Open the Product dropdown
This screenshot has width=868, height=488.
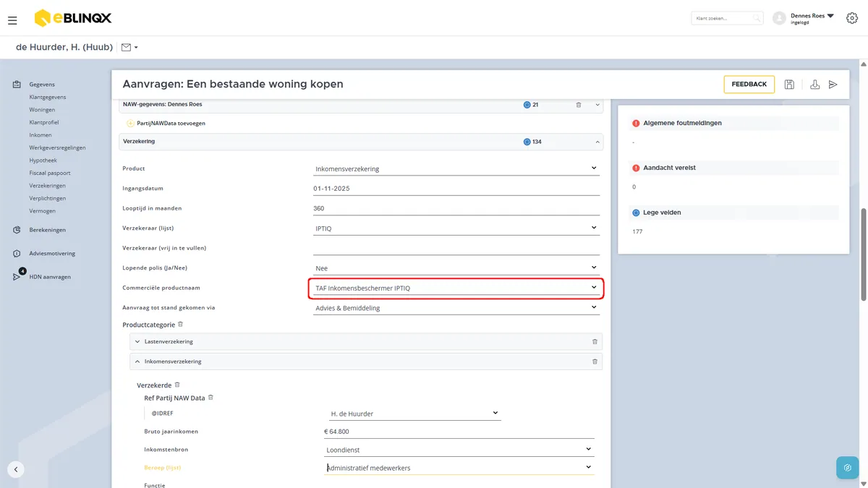coord(456,168)
